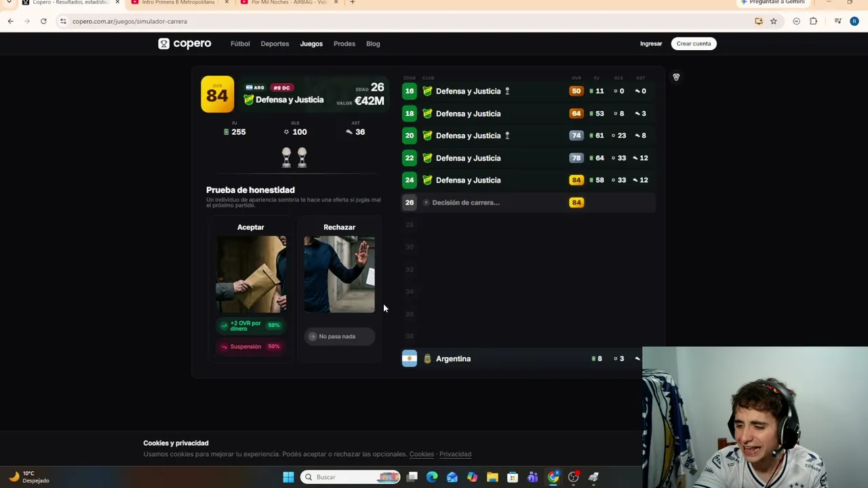Open the Deportes menu
The width and height of the screenshot is (868, 488).
(x=275, y=43)
